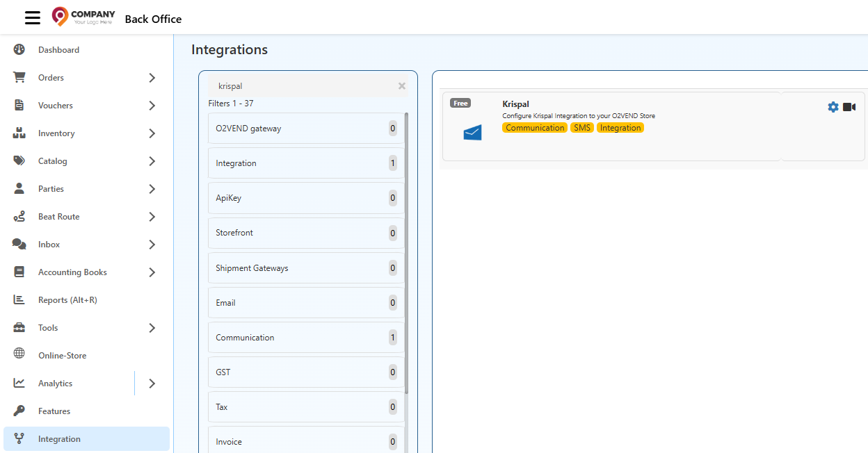Toggle the Communication filter category
Image resolution: width=868 pixels, height=453 pixels.
pos(305,337)
